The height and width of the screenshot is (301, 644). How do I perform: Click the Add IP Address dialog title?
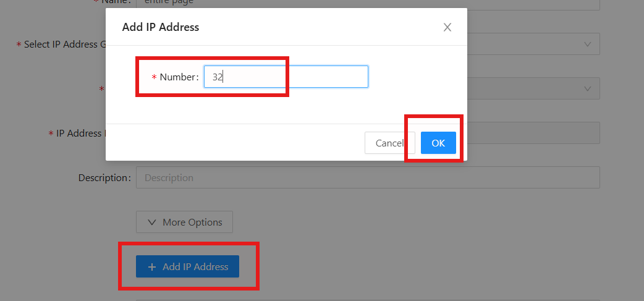(x=161, y=27)
